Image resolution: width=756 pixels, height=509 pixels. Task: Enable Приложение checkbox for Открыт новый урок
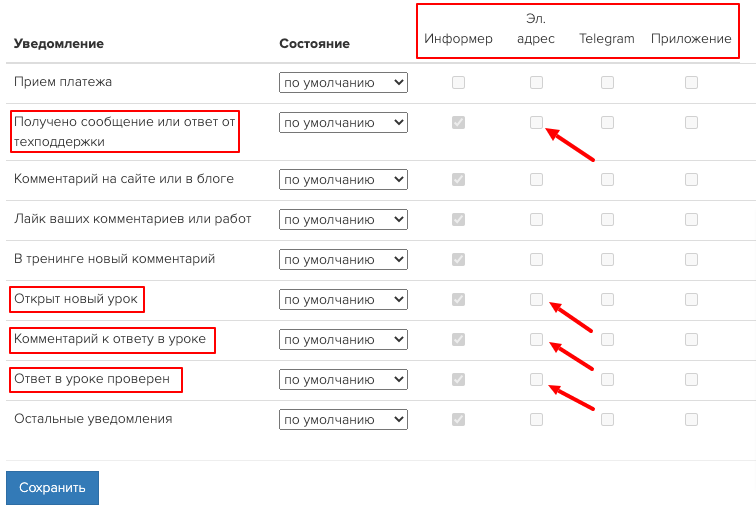point(691,299)
